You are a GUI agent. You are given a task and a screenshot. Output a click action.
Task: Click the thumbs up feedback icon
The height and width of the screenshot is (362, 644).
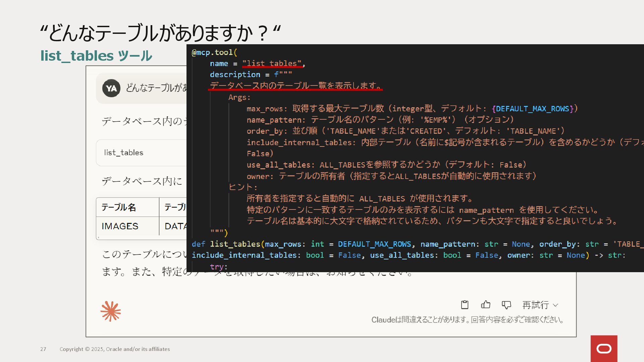pyautogui.click(x=485, y=305)
